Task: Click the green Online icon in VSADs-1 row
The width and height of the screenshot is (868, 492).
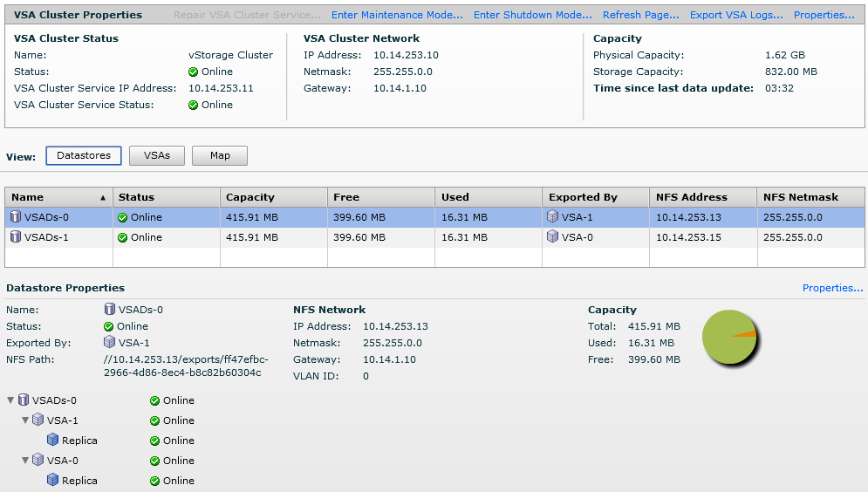Action: [x=123, y=237]
